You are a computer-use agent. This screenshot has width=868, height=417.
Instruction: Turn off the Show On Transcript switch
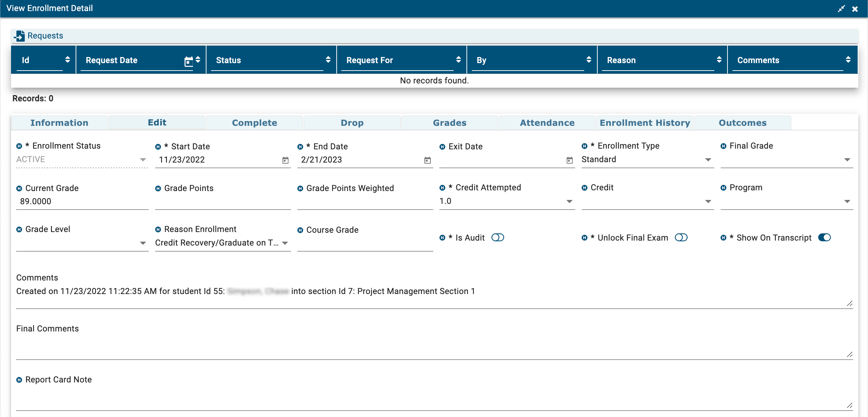click(x=824, y=237)
